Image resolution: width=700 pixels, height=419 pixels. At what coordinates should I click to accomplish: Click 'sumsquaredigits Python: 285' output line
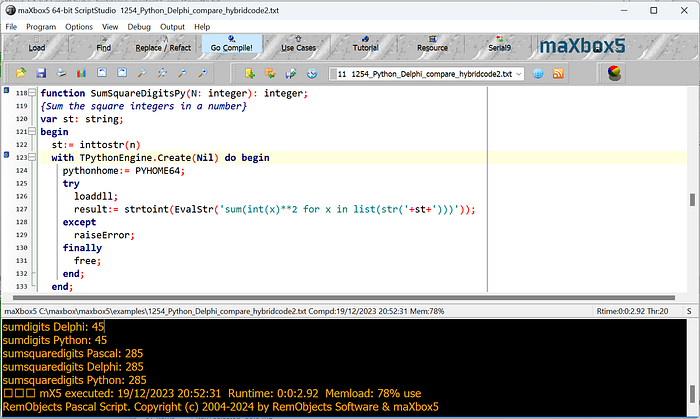point(74,380)
